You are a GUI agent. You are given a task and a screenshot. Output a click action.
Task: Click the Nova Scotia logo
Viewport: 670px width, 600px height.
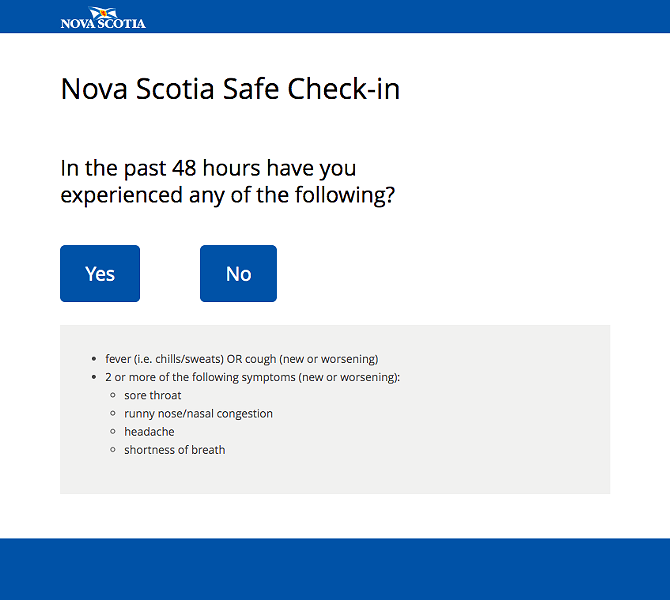tap(103, 18)
